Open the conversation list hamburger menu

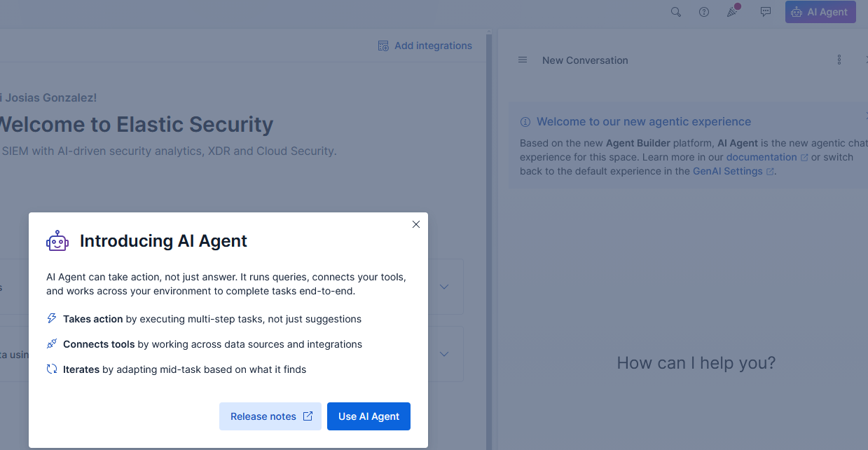[x=523, y=60]
